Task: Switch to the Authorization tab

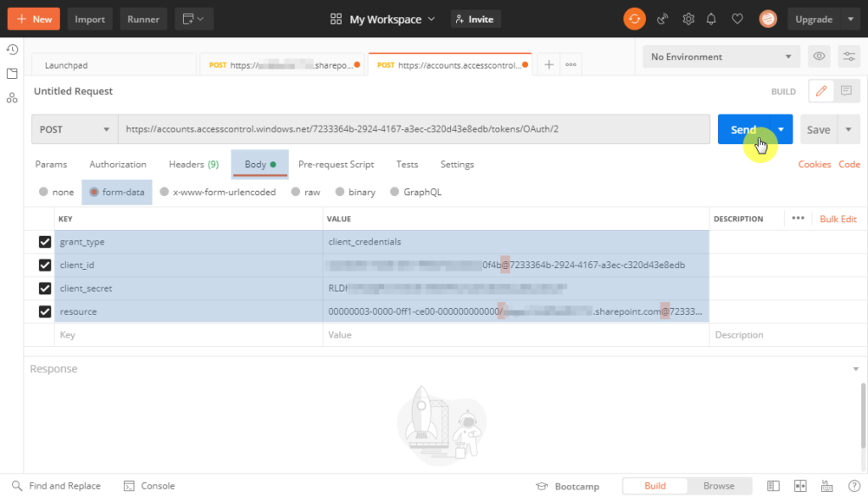Action: [x=118, y=164]
